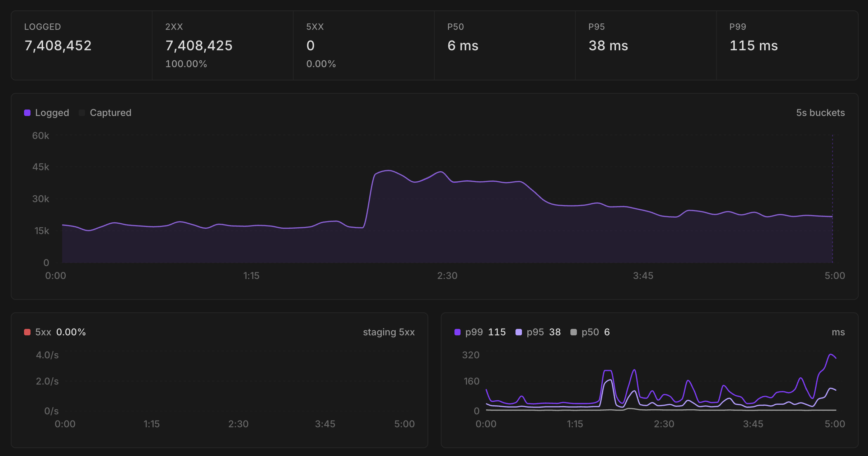868x456 pixels.
Task: Click the 0.00% under the 5XX card
Action: pos(321,64)
